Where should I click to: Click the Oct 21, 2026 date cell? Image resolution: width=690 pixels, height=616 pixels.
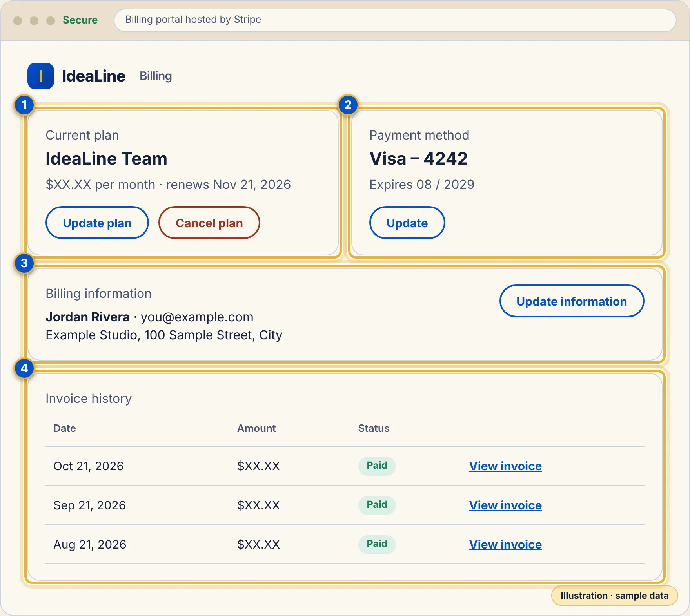89,466
